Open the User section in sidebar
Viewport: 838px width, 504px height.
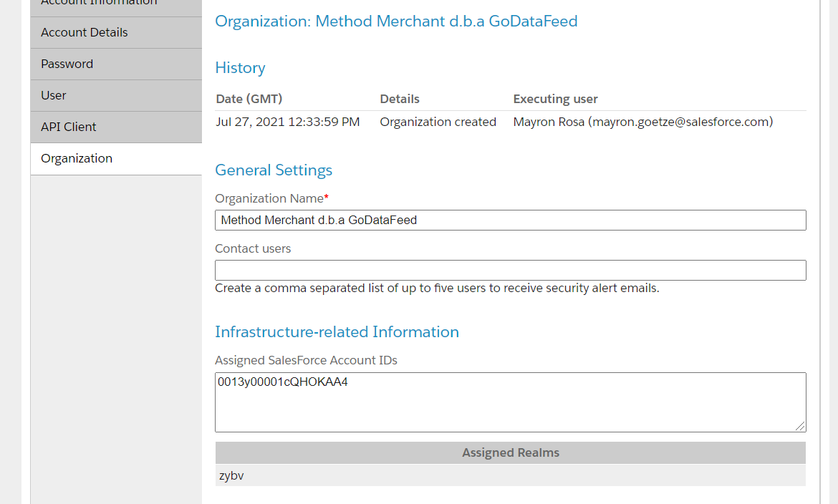tap(116, 96)
